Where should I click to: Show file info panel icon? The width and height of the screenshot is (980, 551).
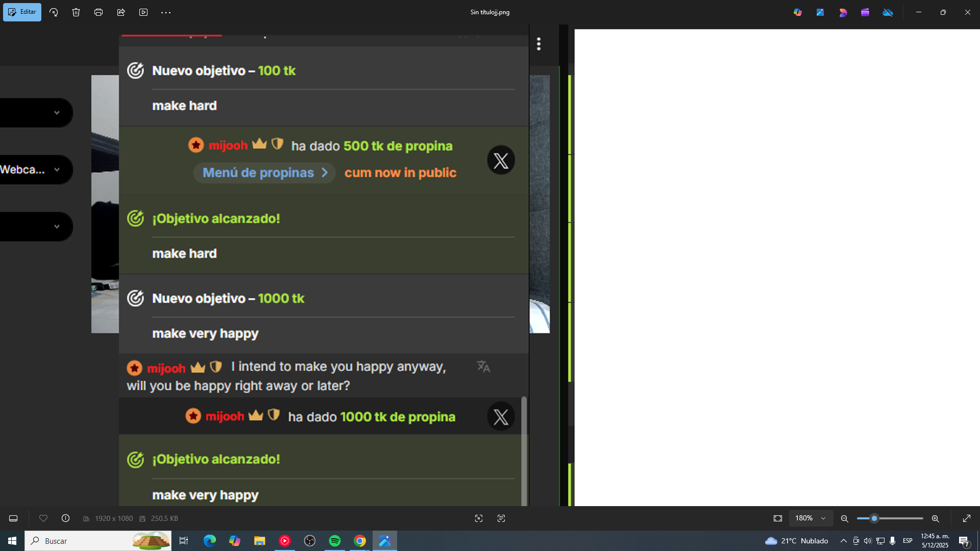(x=66, y=518)
